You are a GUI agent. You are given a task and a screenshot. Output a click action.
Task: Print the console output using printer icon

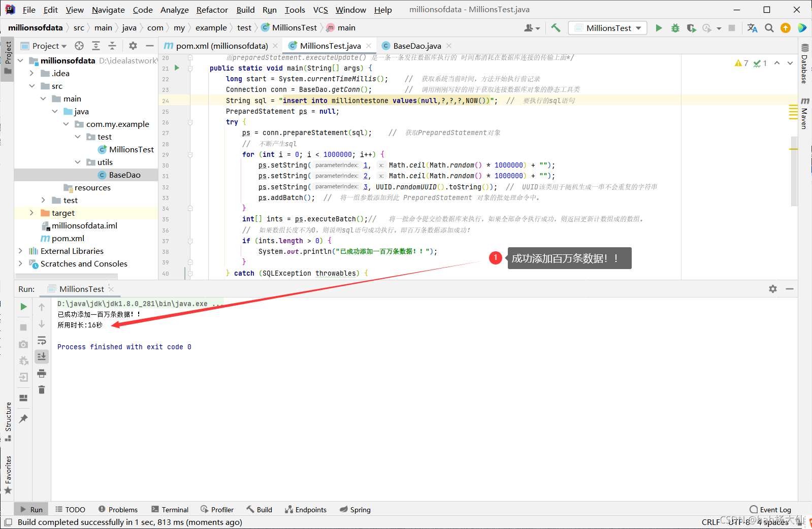tap(42, 374)
